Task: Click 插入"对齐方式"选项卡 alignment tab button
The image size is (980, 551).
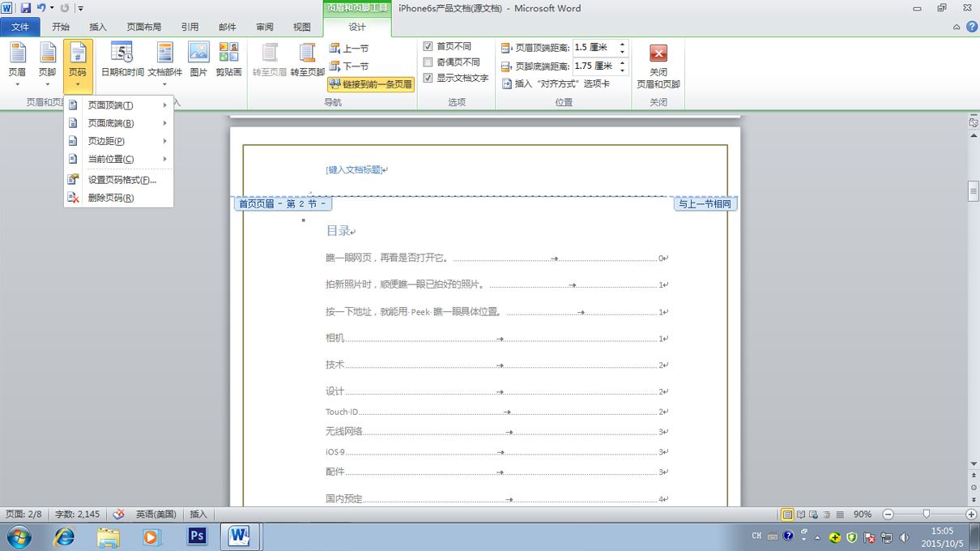Action: click(x=556, y=83)
